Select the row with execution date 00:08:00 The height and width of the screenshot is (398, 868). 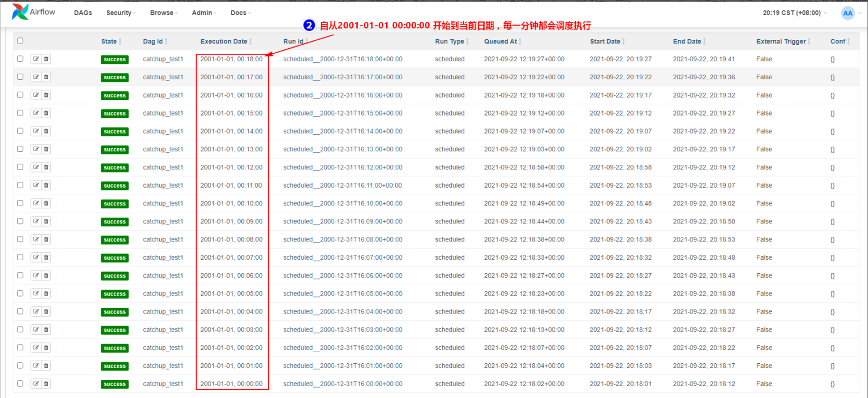(20, 239)
